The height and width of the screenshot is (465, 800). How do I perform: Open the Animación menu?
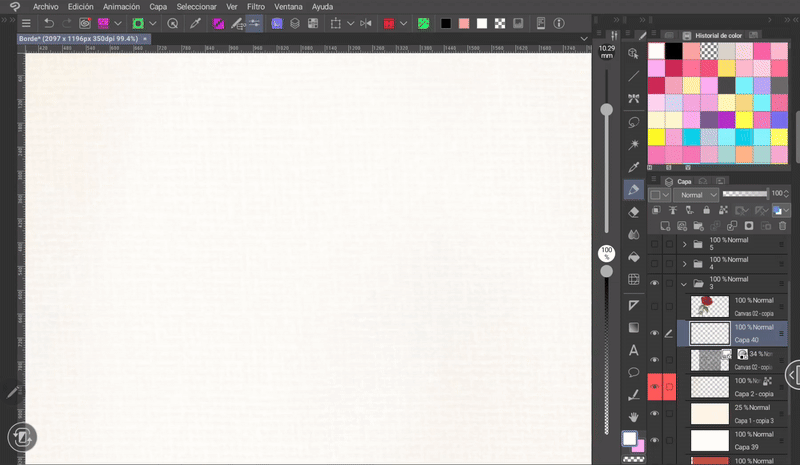[121, 7]
